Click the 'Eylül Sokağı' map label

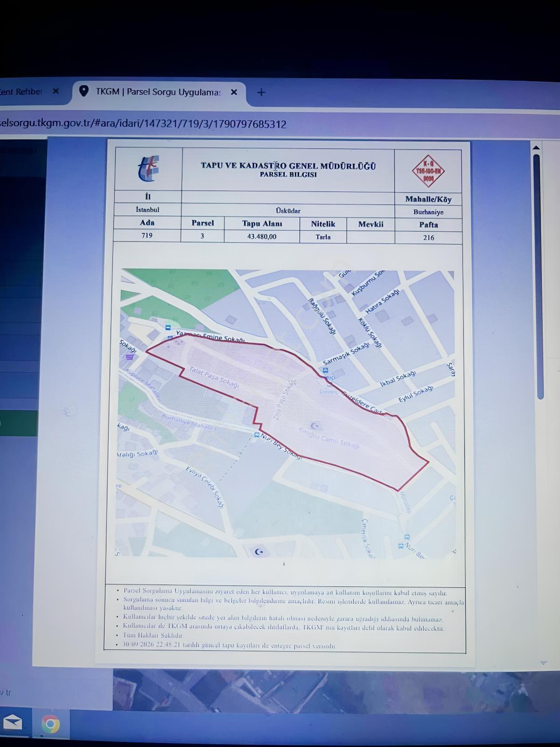(x=416, y=394)
